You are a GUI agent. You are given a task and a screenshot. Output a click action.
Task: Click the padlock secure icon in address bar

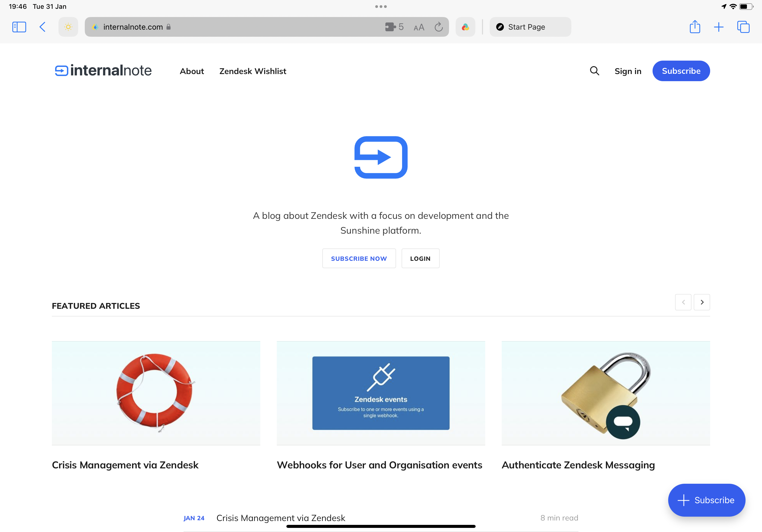168,27
